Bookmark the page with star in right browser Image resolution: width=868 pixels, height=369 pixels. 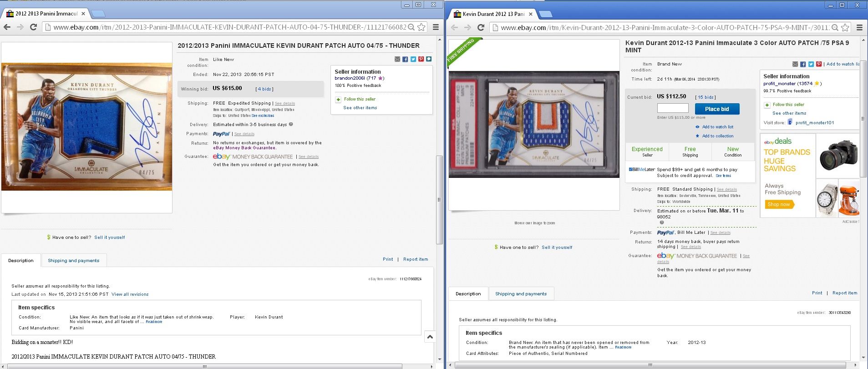pos(845,28)
